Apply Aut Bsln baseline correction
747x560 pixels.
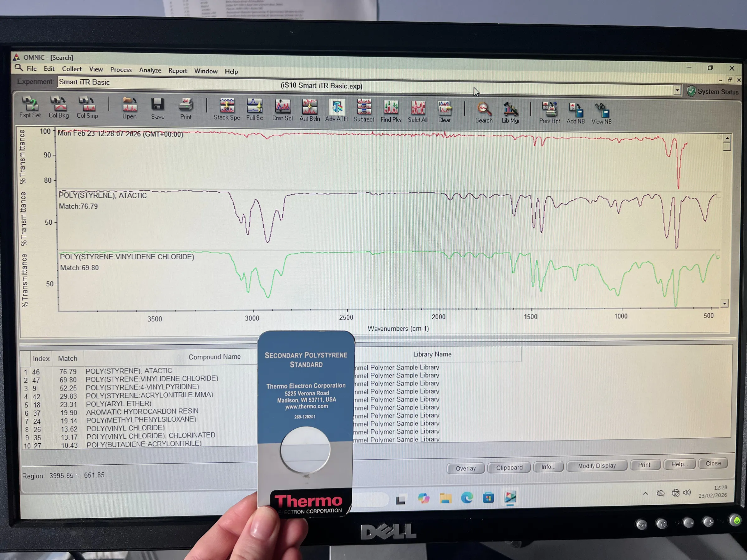309,110
